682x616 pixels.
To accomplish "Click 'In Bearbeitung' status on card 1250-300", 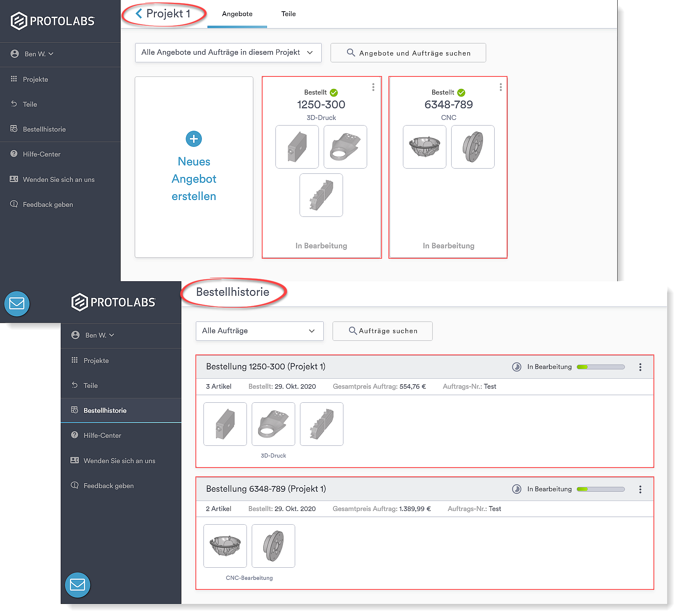I will [321, 246].
